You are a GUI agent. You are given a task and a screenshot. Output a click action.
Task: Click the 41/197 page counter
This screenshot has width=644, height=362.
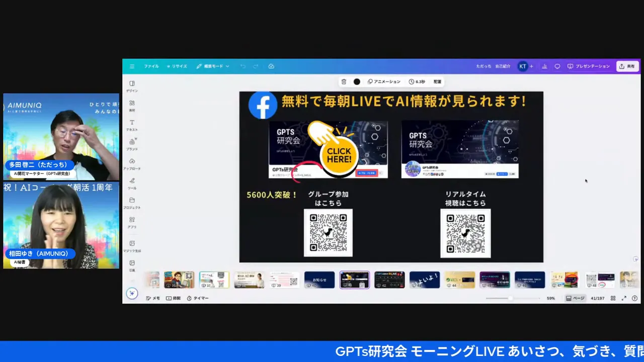[x=598, y=298]
